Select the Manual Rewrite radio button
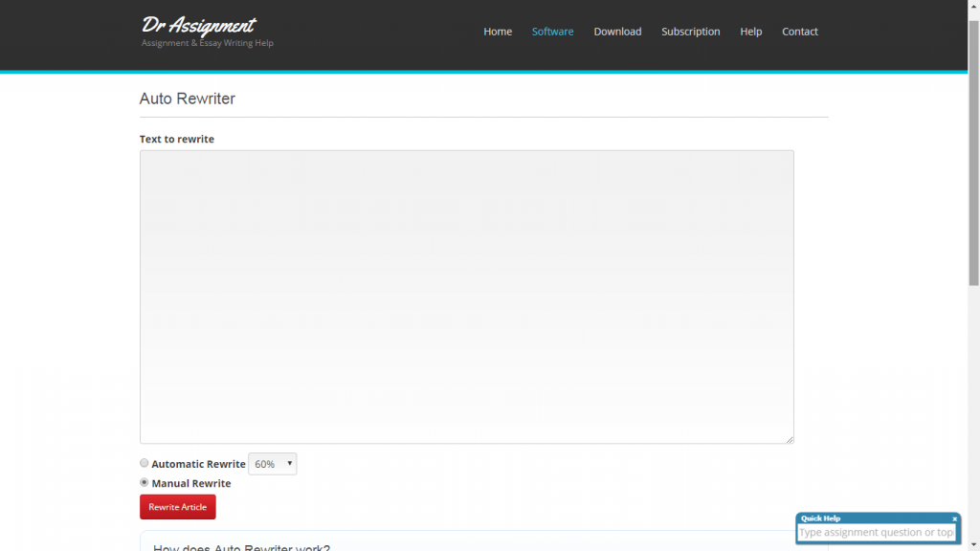The width and height of the screenshot is (980, 551). coord(145,483)
